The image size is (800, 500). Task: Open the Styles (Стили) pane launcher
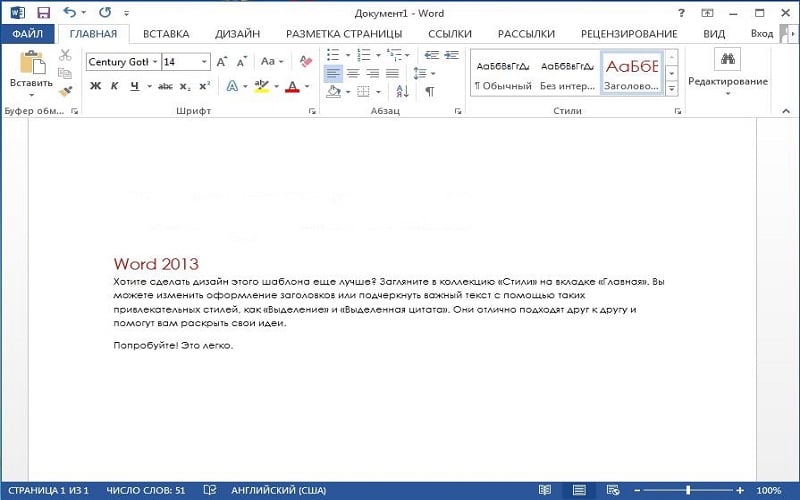[678, 111]
